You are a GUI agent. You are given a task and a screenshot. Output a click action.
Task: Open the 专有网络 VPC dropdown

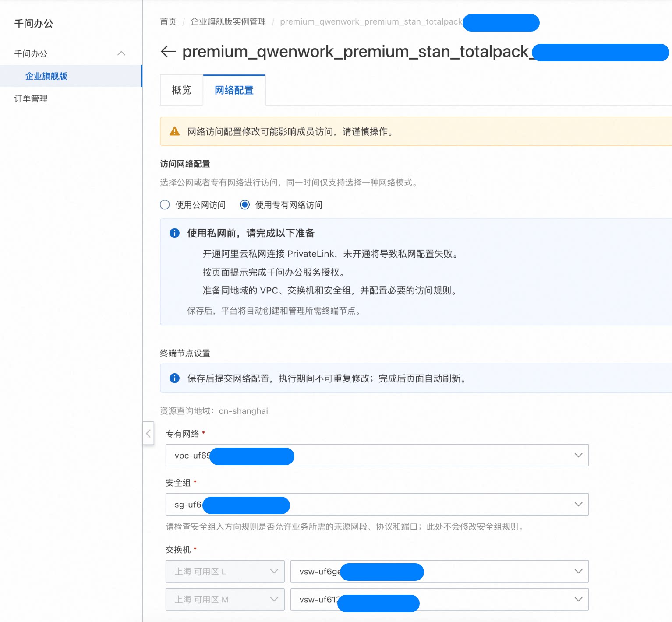(377, 455)
